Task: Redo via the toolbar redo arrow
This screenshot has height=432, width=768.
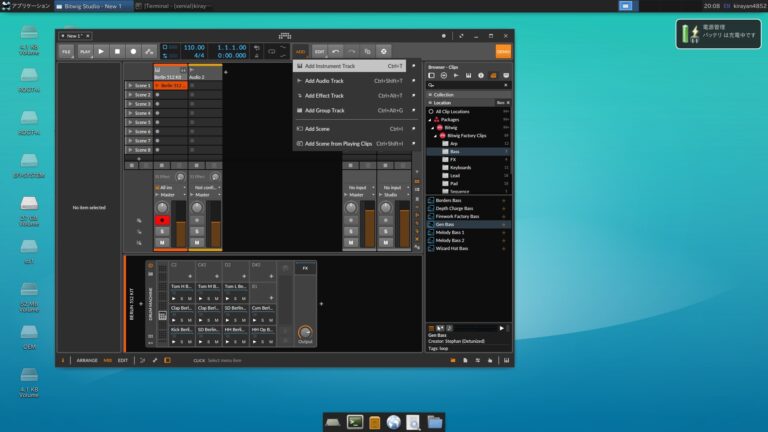Action: 351,51
